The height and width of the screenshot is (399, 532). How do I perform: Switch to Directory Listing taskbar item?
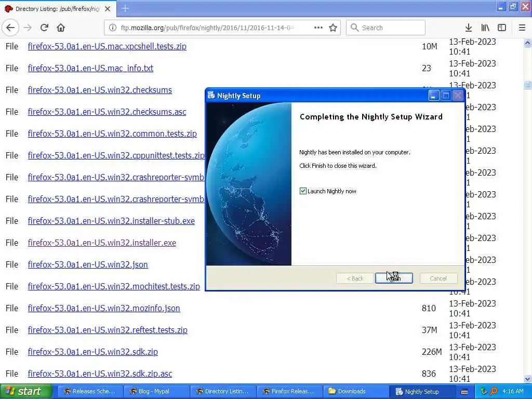(222, 391)
